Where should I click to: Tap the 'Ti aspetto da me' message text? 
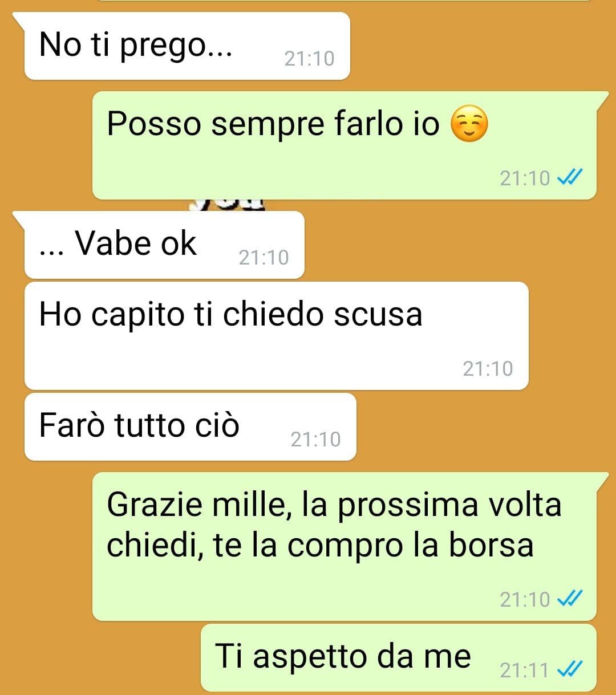[x=343, y=657]
